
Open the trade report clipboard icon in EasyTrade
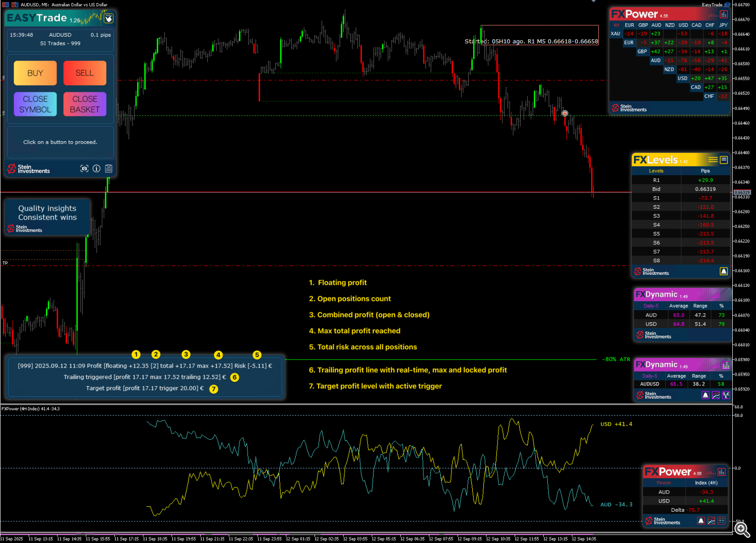108,168
